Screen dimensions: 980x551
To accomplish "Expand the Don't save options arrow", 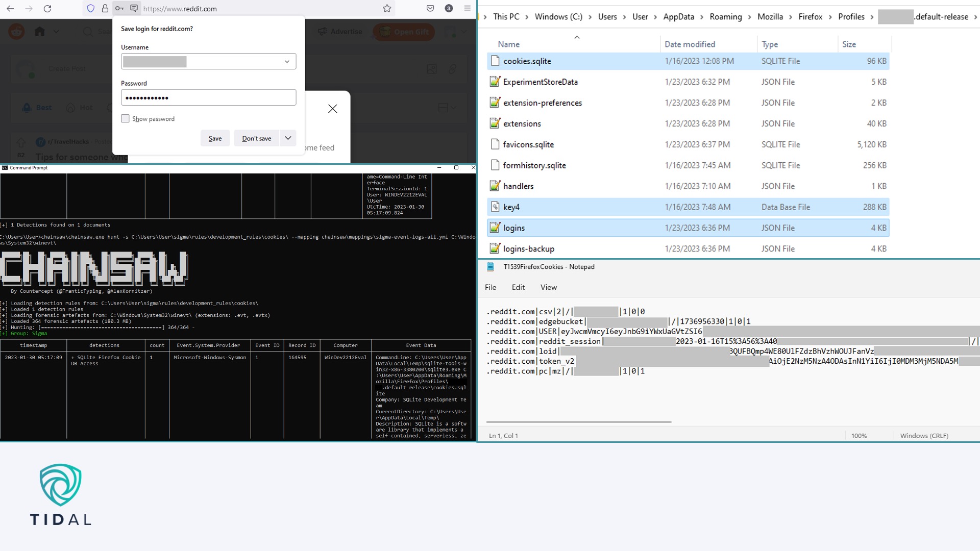I will click(x=288, y=138).
